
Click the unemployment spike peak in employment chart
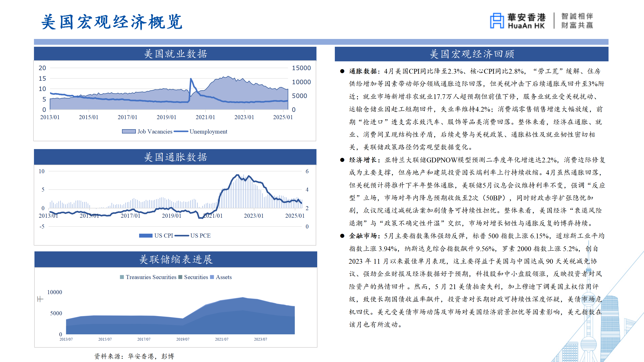coord(191,79)
